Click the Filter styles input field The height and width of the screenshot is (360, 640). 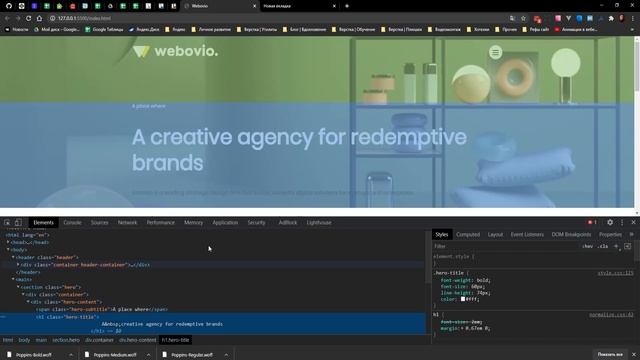tap(506, 246)
